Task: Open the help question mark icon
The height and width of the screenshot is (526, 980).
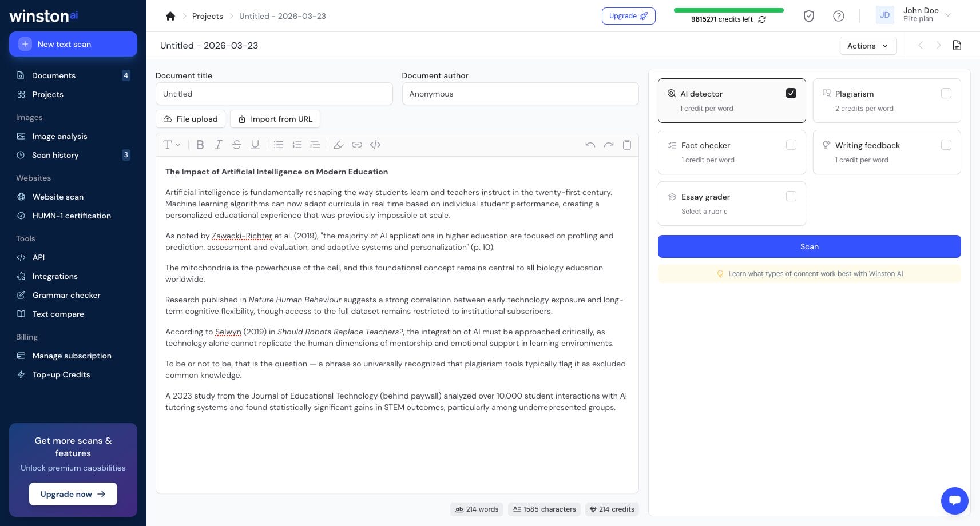Action: [839, 16]
